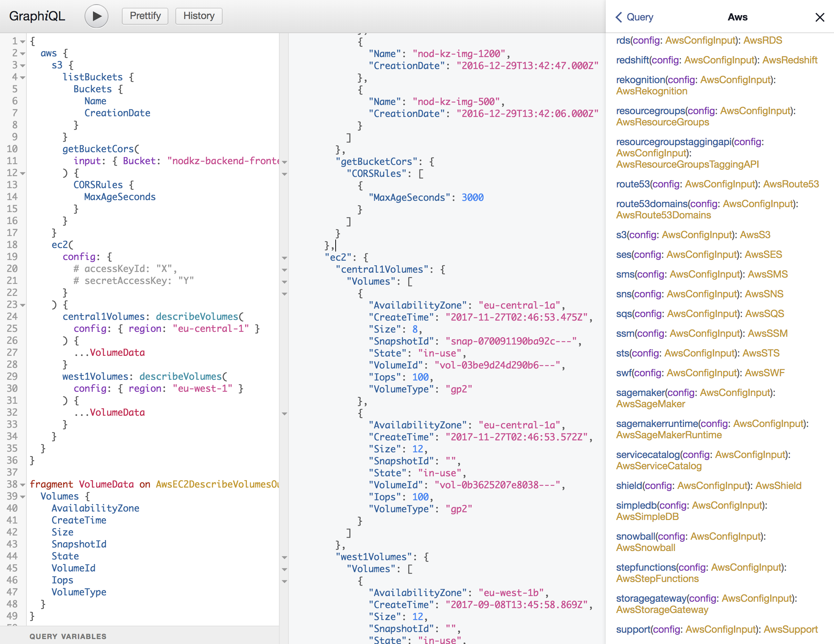This screenshot has height=644, width=834.
Task: Open the AwsSupport type link
Action: point(790,630)
